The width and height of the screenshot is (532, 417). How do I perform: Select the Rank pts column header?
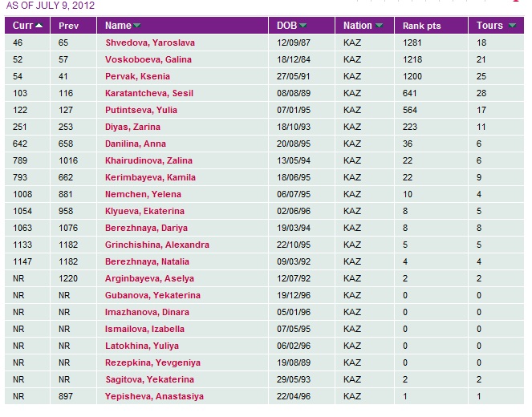tap(422, 26)
